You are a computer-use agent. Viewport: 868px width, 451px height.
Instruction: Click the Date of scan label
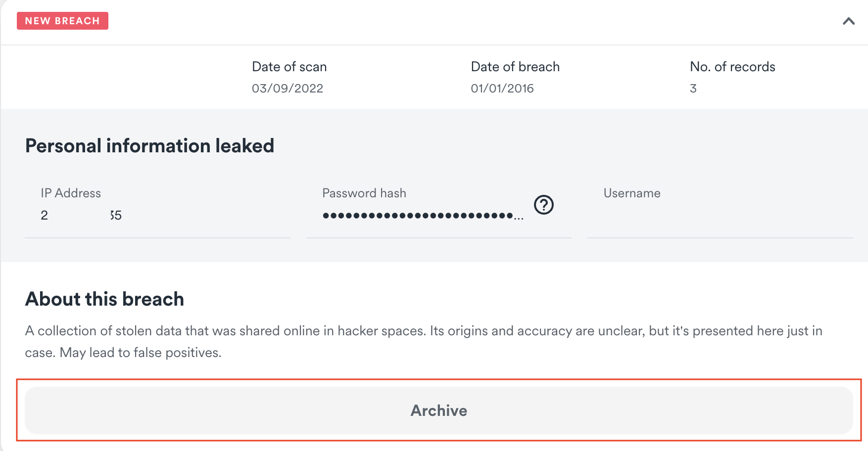pos(289,67)
